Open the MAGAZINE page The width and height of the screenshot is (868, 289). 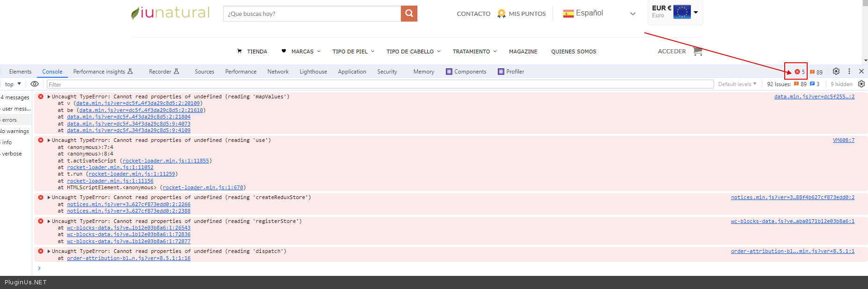tap(523, 52)
